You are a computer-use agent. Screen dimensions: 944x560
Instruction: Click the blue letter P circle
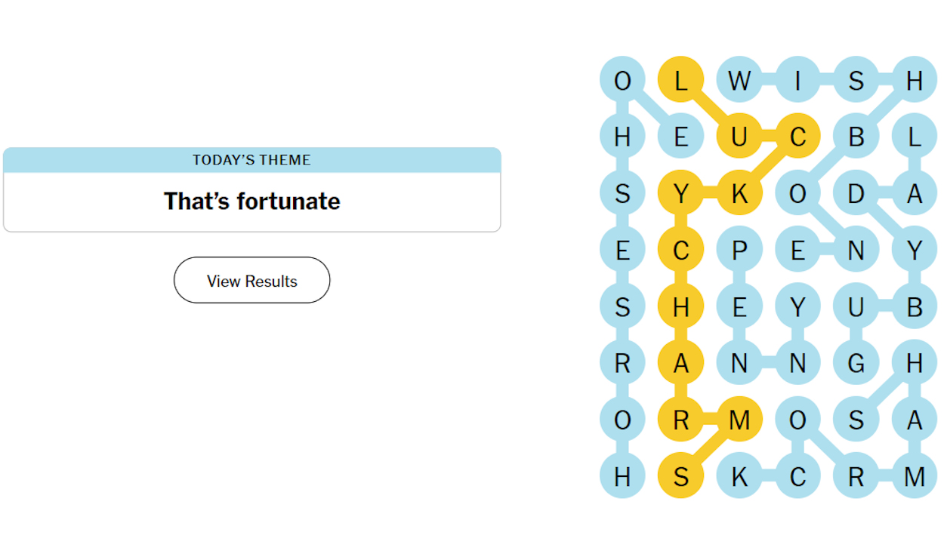click(739, 250)
